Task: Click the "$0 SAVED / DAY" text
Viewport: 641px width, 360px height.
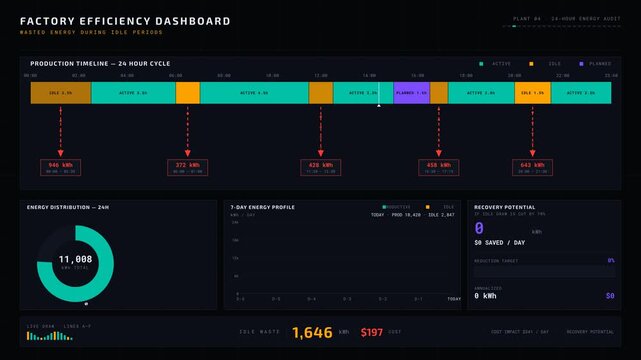Action: pos(500,243)
